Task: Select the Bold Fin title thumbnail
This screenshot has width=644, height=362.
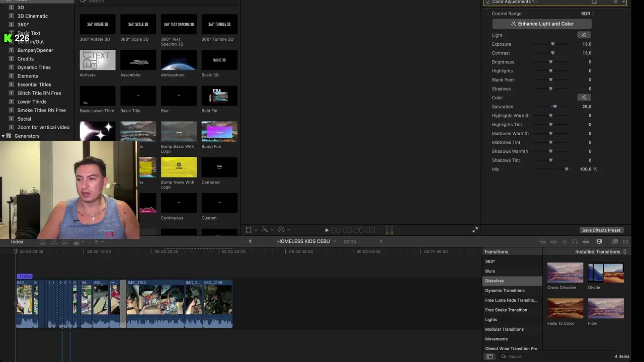Action: click(219, 96)
